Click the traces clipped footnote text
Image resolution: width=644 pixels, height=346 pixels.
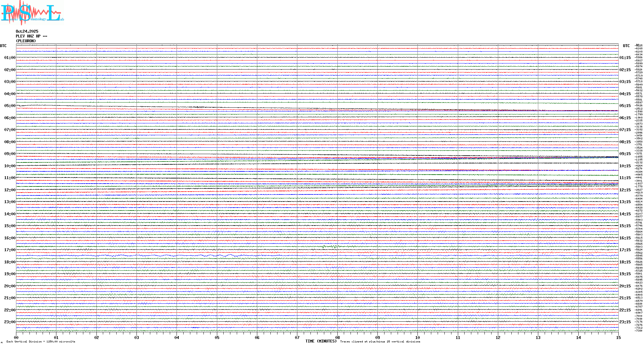[x=380, y=342]
